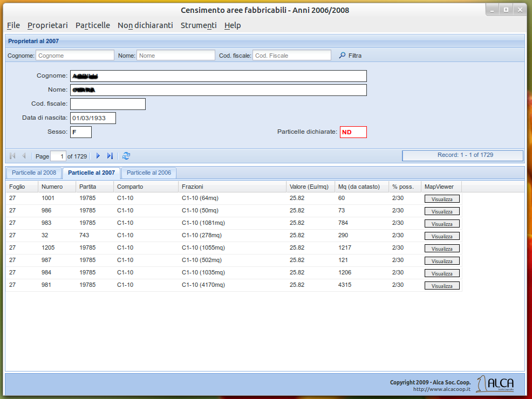
Task: Sort by Mq (da catasto) column header
Action: pyautogui.click(x=362, y=187)
